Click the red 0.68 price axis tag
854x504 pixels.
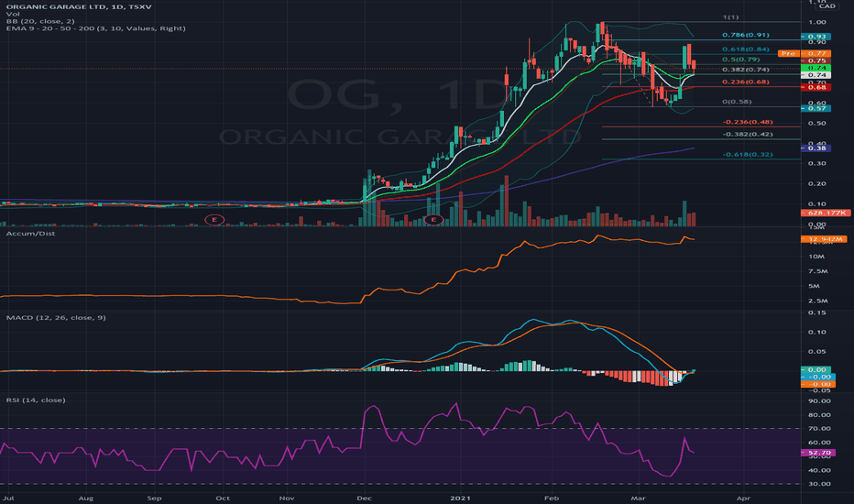816,87
